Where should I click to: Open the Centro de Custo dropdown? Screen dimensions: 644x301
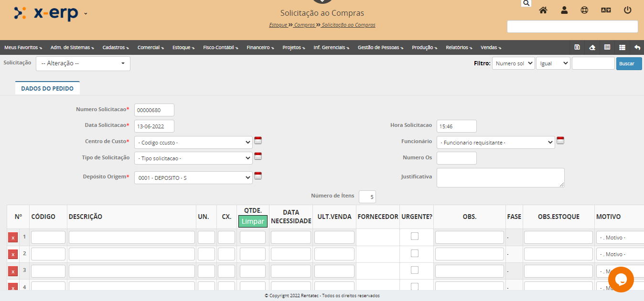click(193, 143)
